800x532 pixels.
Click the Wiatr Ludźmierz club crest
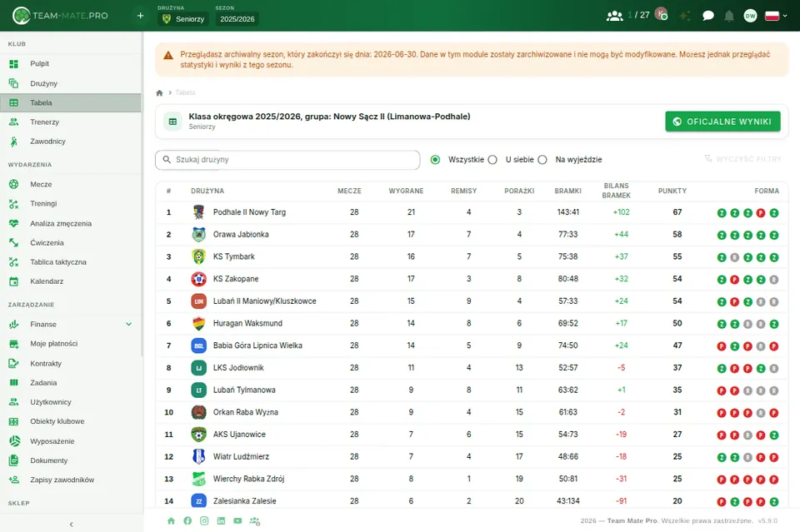point(198,456)
